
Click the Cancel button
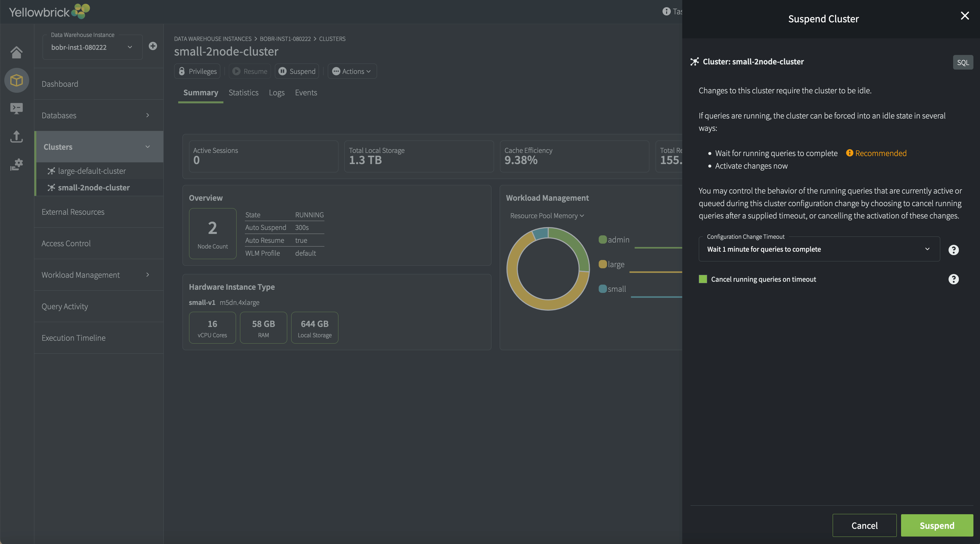[x=864, y=525]
